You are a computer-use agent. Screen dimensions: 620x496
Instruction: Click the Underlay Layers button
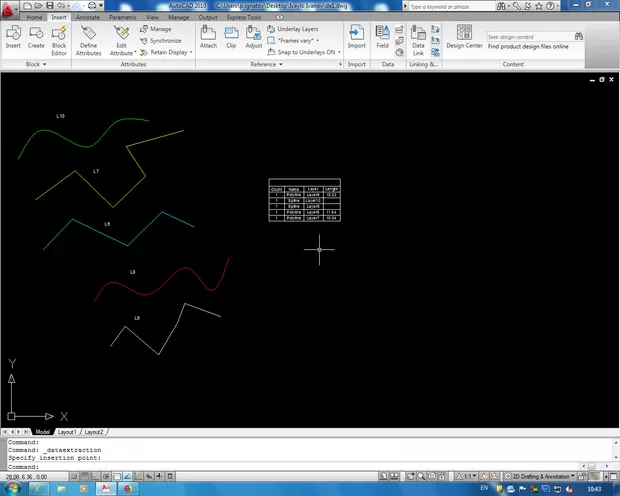291,29
